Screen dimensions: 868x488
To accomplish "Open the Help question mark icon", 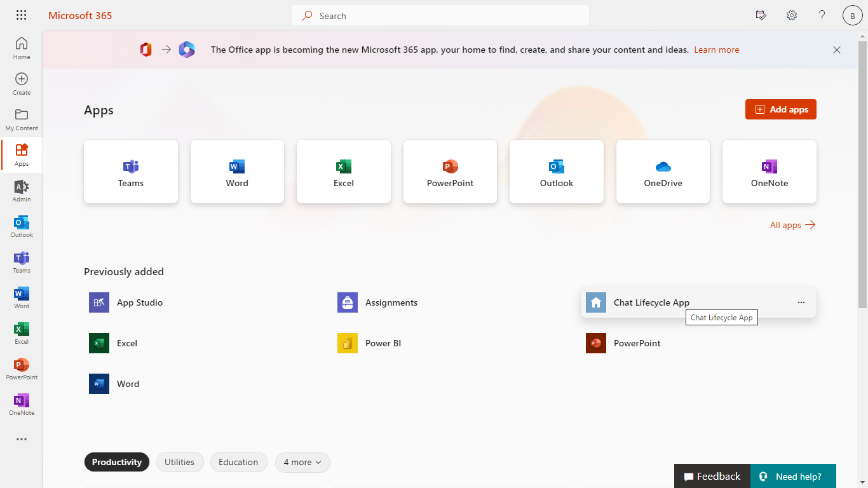I will pyautogui.click(x=822, y=15).
